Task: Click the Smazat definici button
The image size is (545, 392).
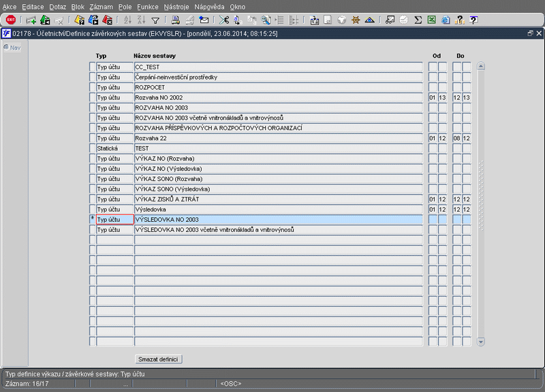Action: pos(158,359)
